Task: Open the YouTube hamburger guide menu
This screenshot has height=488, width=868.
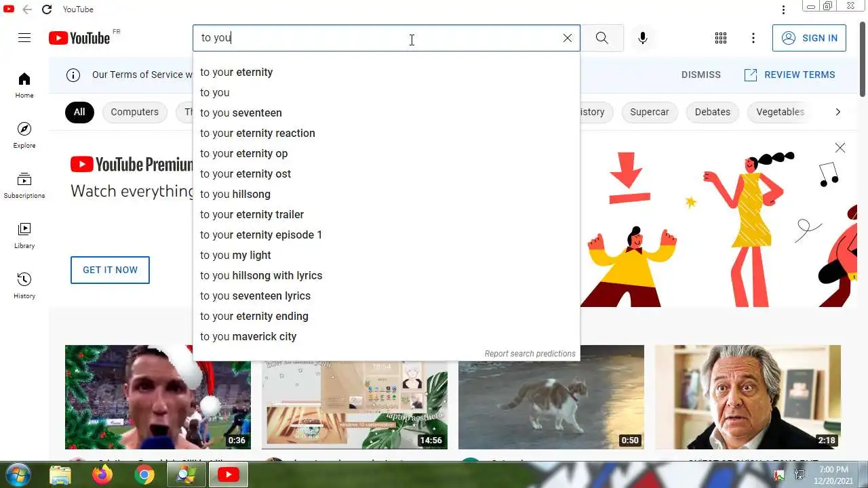Action: point(24,38)
